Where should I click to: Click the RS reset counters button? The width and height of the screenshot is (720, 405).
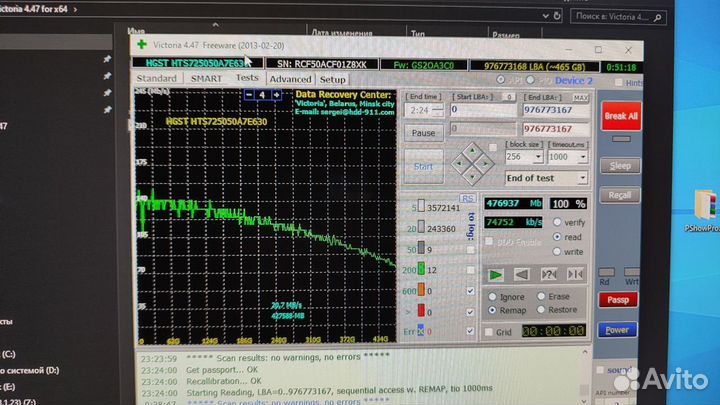(467, 198)
